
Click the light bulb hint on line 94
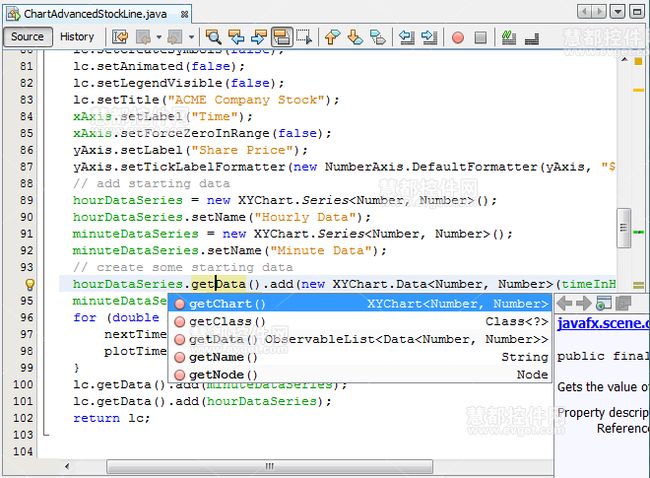tap(29, 284)
